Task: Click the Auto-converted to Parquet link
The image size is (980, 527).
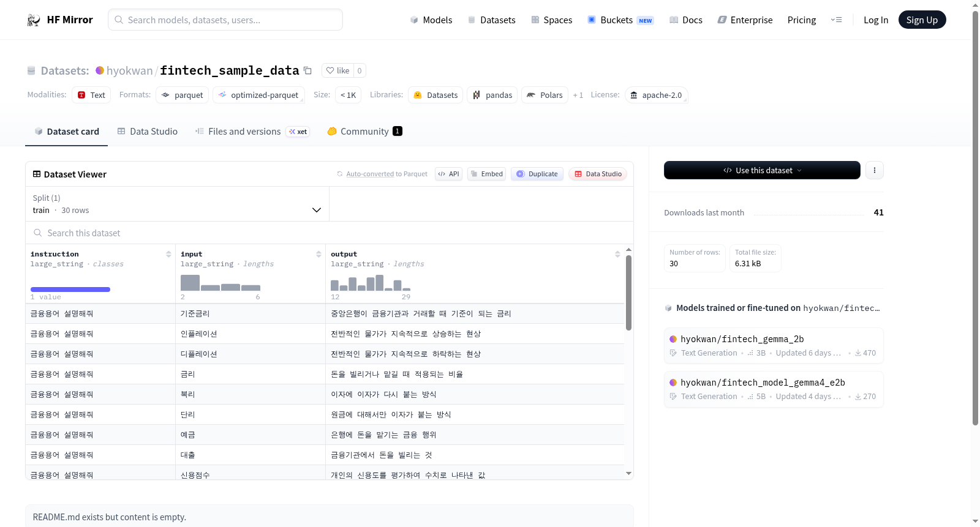Action: click(386, 174)
